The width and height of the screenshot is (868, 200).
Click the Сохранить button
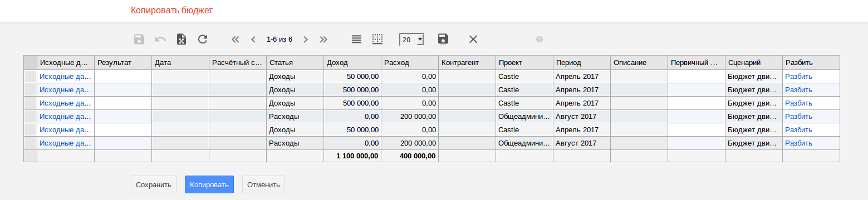[x=154, y=184]
